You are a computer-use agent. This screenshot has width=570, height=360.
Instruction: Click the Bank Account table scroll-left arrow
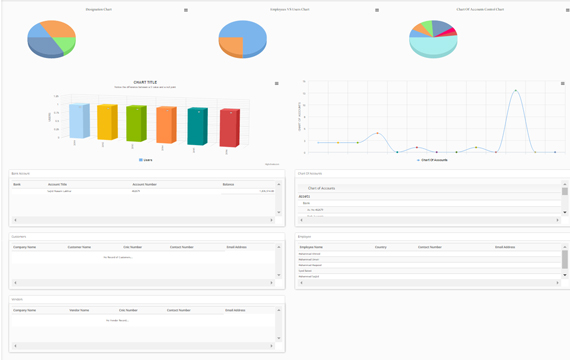(x=15, y=220)
